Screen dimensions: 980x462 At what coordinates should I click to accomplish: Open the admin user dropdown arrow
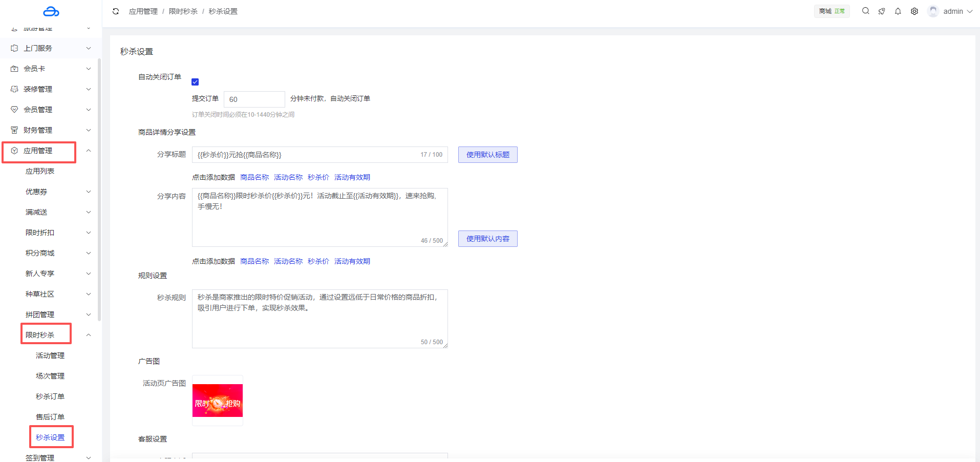pyautogui.click(x=970, y=11)
